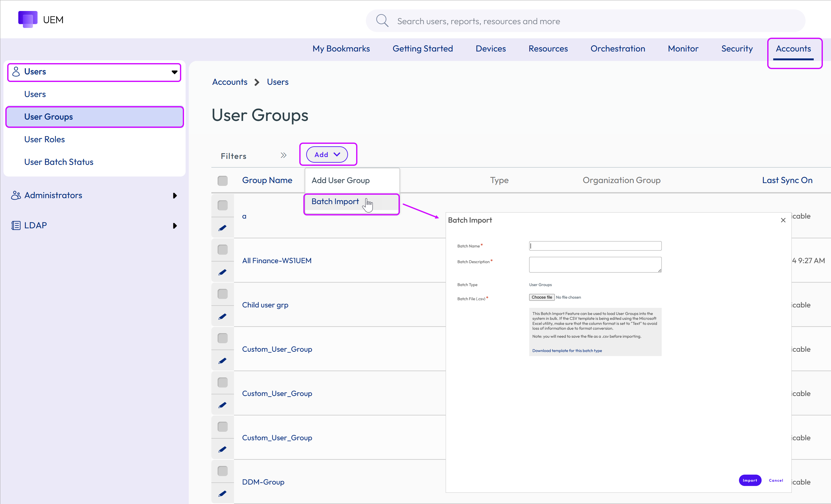Viewport: 831px width, 504px height.
Task: Sort by Group Name column header
Action: pyautogui.click(x=267, y=180)
